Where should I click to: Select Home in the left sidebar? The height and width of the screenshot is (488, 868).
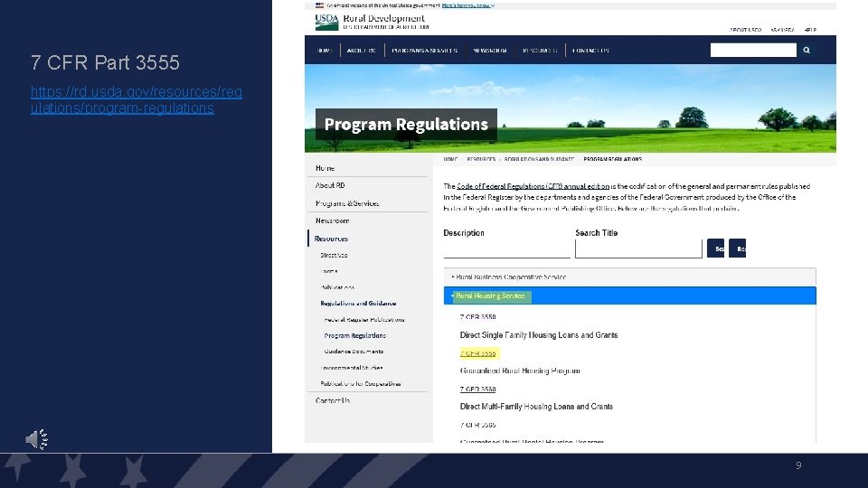click(x=325, y=168)
